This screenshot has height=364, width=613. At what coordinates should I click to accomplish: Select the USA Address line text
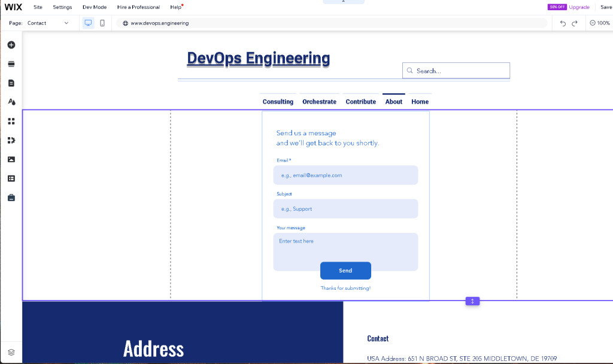coord(462,359)
